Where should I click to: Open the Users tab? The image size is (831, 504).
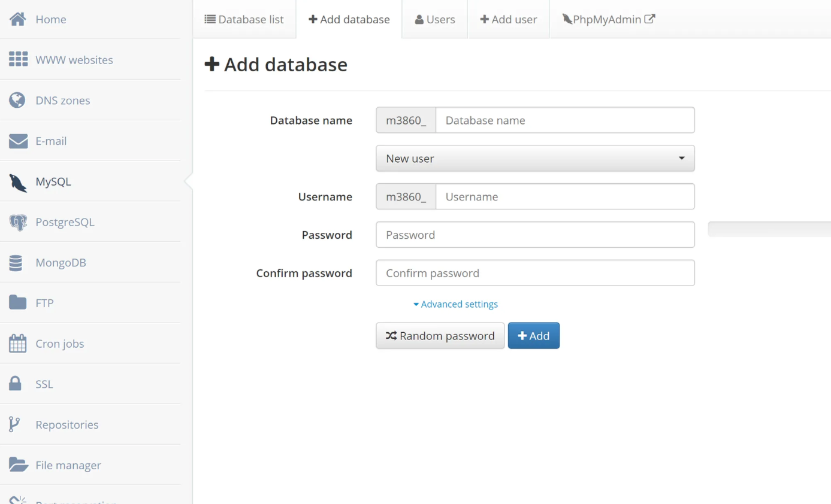point(435,19)
